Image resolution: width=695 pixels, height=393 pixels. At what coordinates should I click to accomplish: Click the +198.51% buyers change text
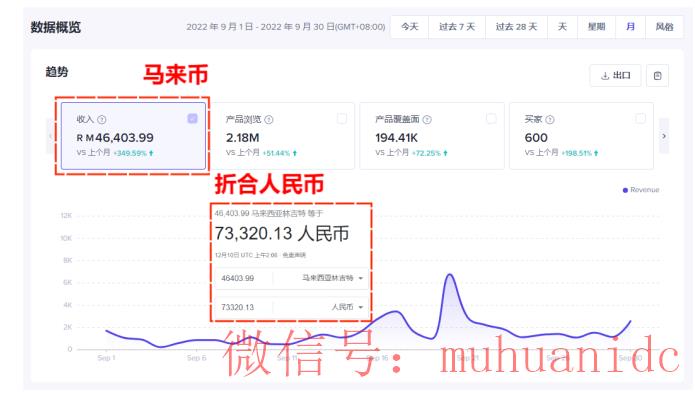tap(577, 153)
